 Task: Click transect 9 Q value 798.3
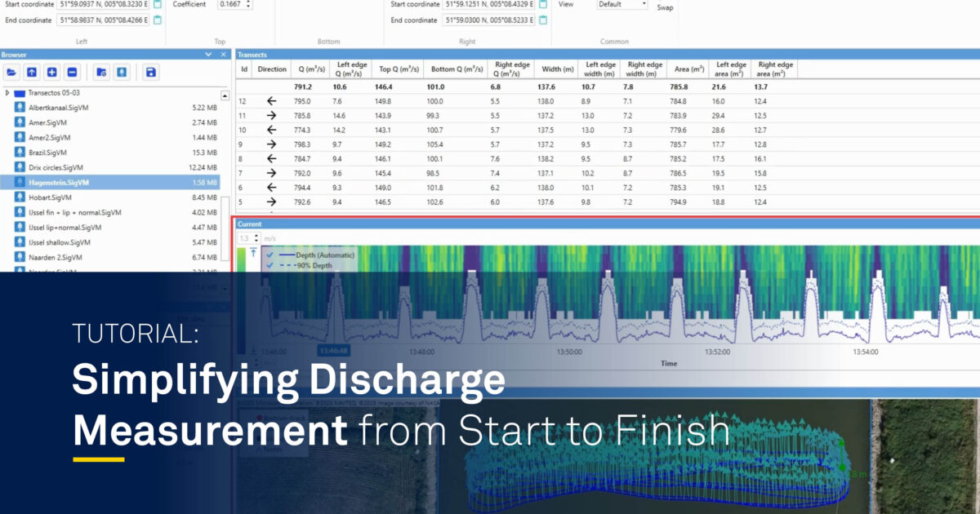point(302,144)
